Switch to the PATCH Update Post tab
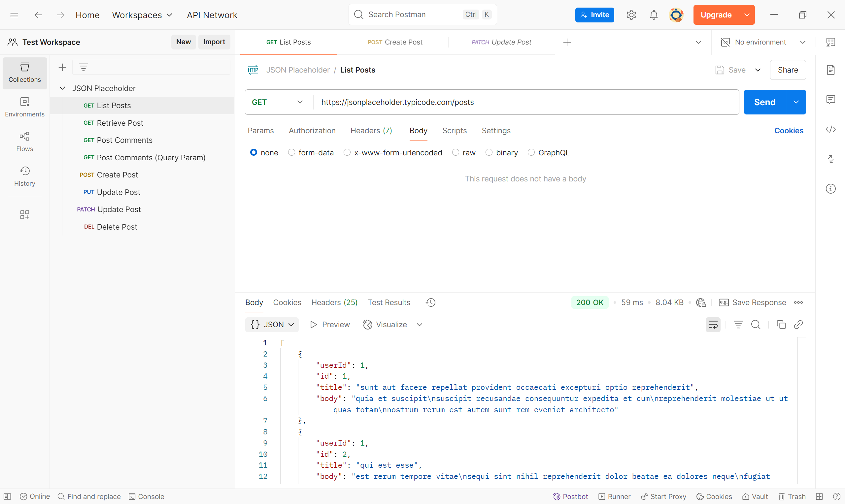 (x=501, y=42)
